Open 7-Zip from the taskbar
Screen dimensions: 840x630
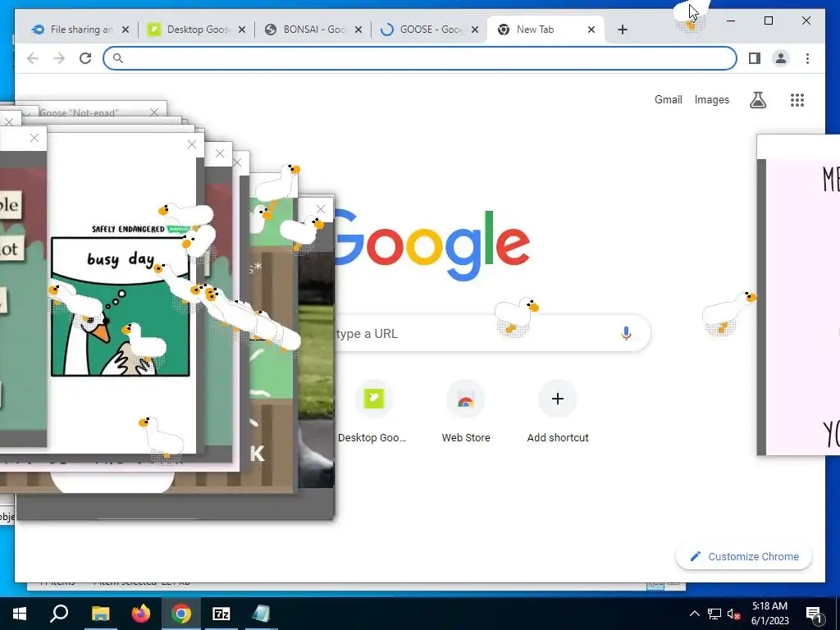[x=221, y=614]
